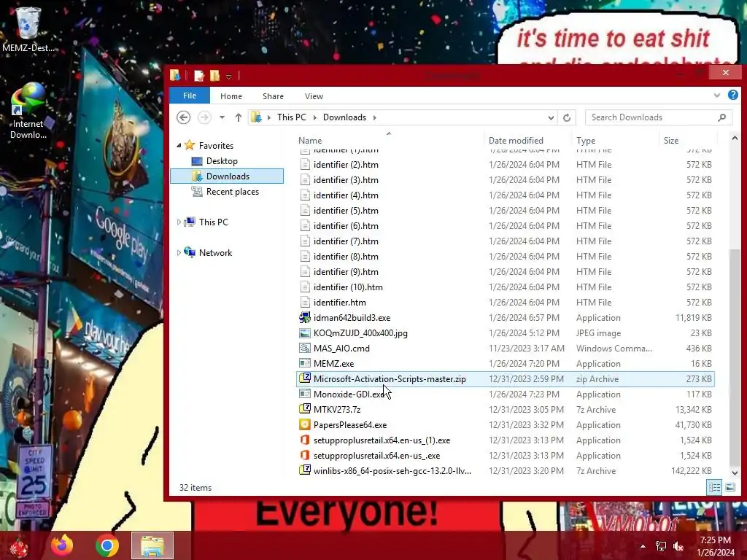Open the Customize Quick Access Toolbar dropdown

(x=228, y=76)
